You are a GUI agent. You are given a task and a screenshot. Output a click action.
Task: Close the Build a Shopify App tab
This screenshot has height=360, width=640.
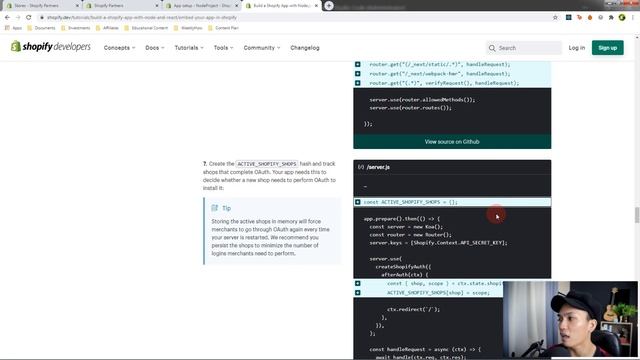point(316,6)
